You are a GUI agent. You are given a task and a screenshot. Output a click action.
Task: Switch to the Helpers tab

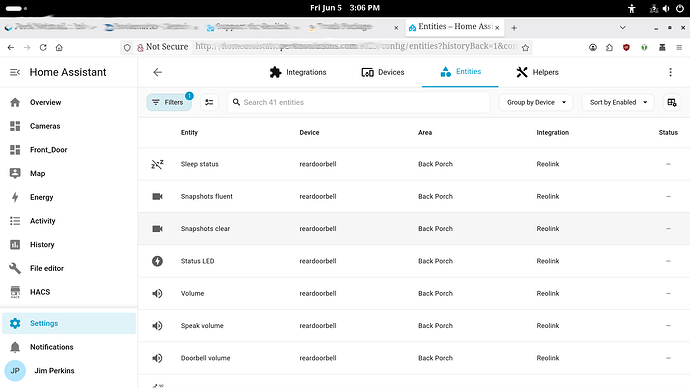coord(537,72)
